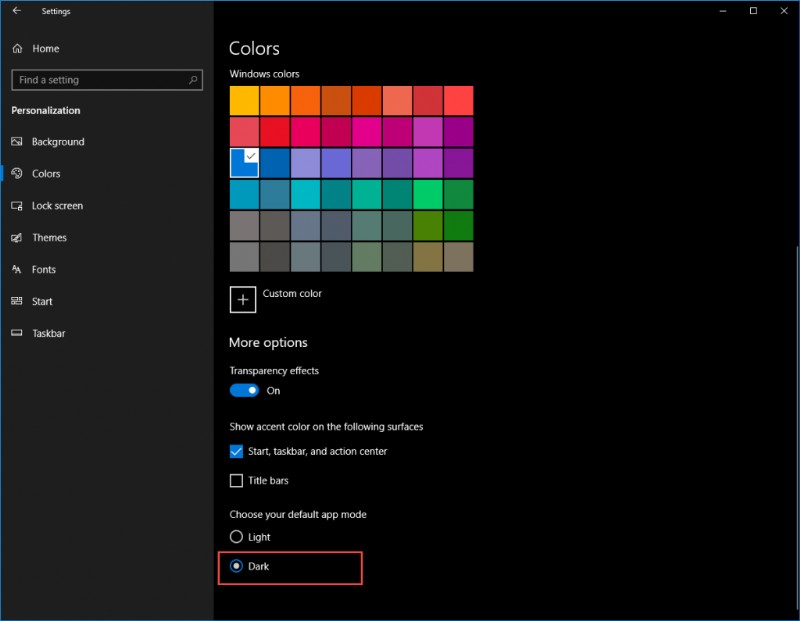The height and width of the screenshot is (621, 800).
Task: Select the Light app mode
Action: tap(236, 537)
